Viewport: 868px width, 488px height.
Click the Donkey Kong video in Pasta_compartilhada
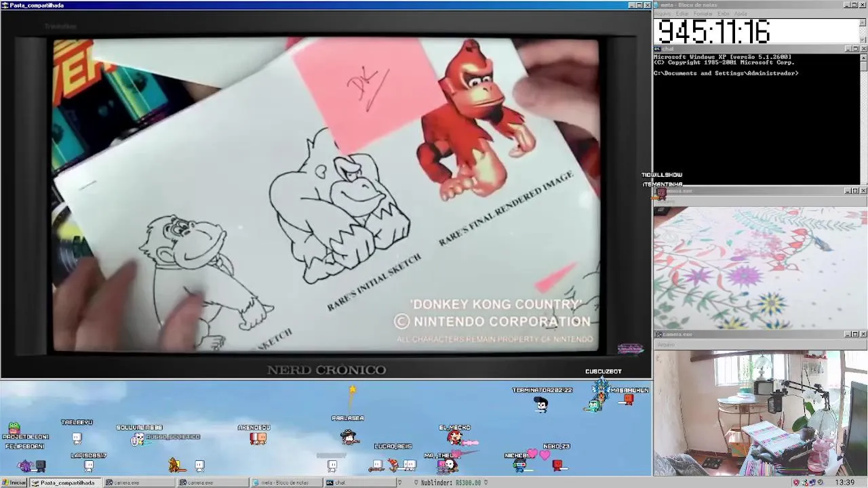326,195
